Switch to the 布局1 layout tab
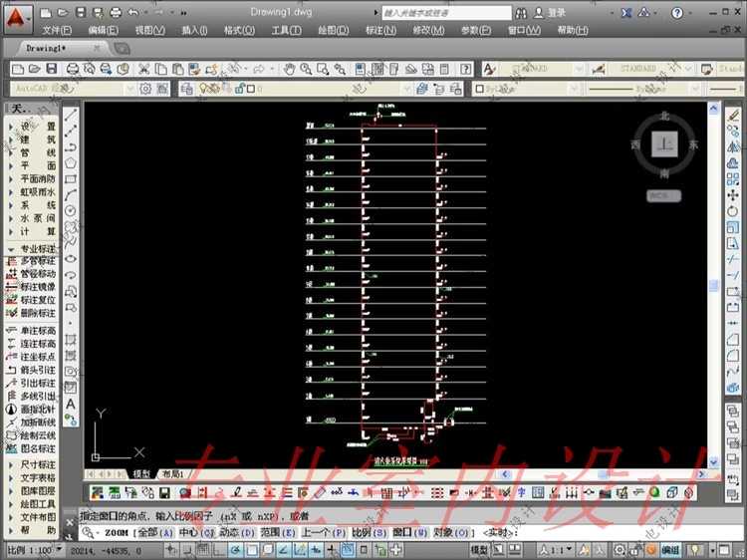 [173, 473]
